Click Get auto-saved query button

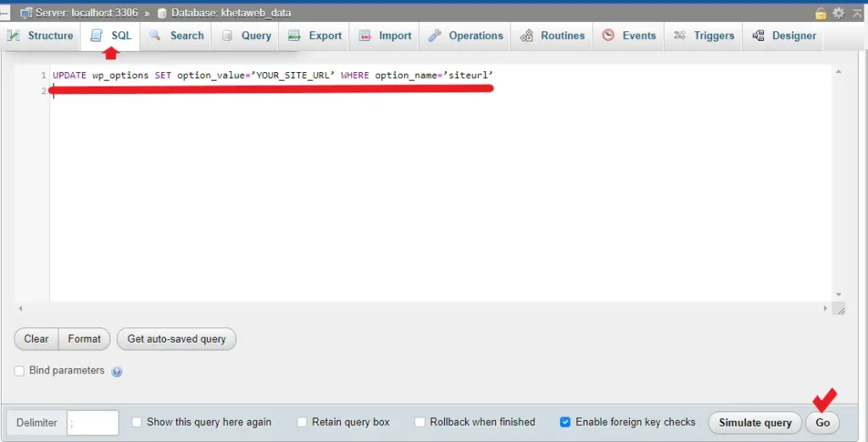click(176, 339)
